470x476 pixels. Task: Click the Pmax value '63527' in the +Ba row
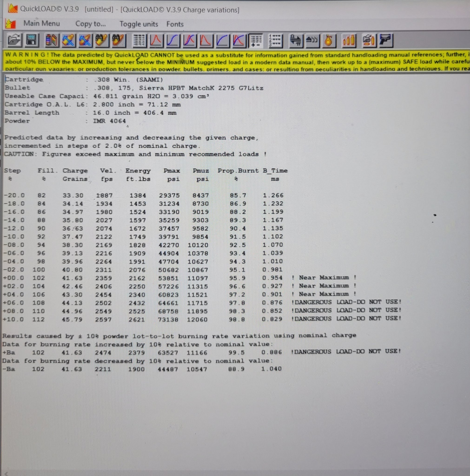(168, 353)
